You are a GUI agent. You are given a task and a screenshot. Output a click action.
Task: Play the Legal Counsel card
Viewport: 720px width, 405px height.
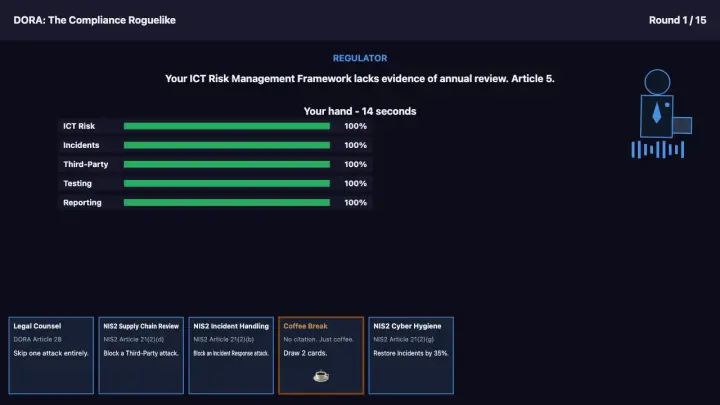(x=51, y=355)
